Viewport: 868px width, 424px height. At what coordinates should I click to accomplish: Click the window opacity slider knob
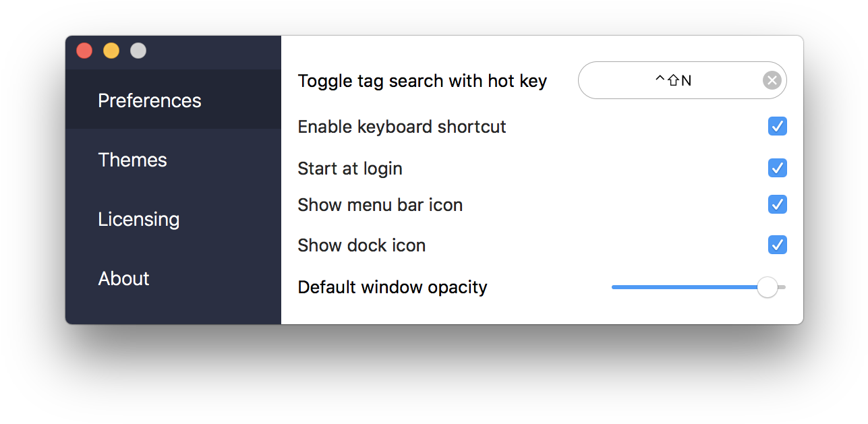(x=768, y=287)
